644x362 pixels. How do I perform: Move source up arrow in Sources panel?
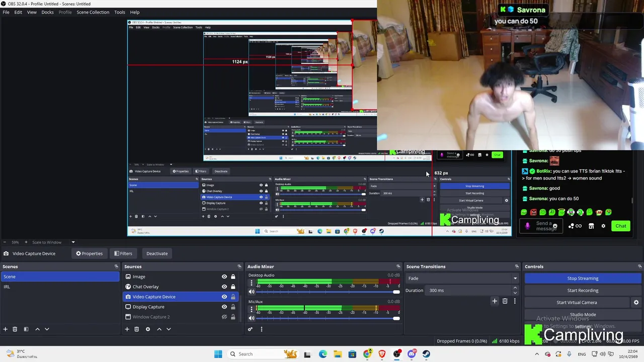coord(159,329)
